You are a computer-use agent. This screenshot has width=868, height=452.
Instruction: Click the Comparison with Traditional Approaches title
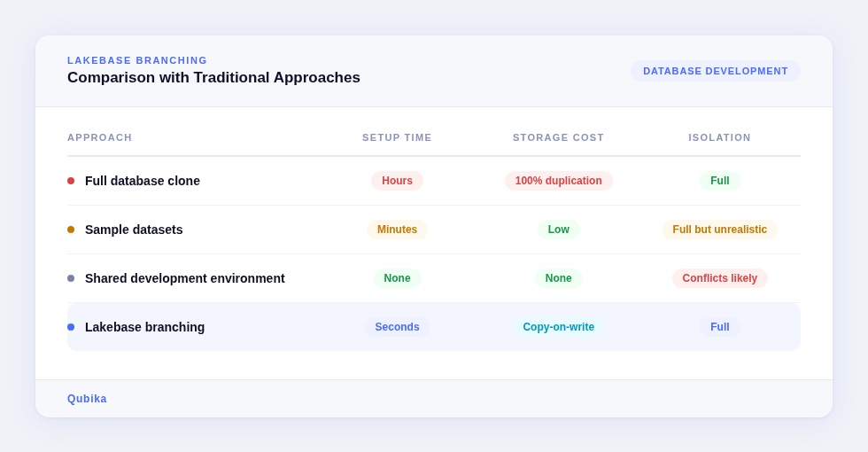click(x=213, y=78)
